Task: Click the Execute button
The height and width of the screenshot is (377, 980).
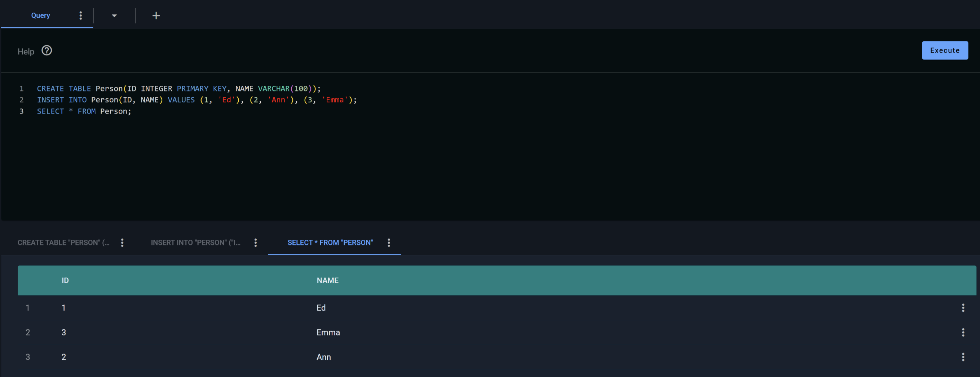Action: [945, 50]
